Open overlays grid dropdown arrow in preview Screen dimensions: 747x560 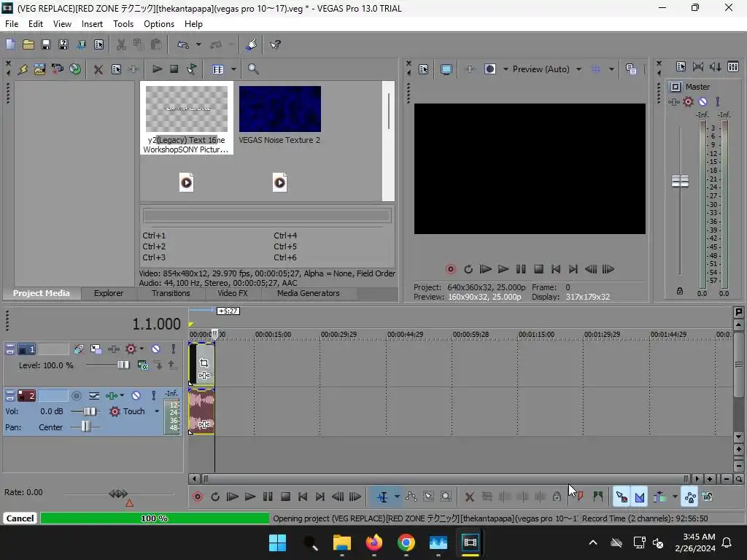612,69
